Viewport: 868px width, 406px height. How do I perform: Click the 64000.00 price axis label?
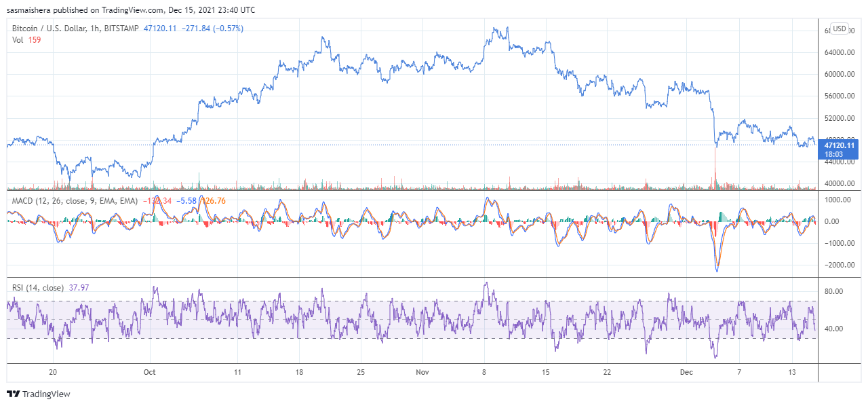[x=840, y=52]
